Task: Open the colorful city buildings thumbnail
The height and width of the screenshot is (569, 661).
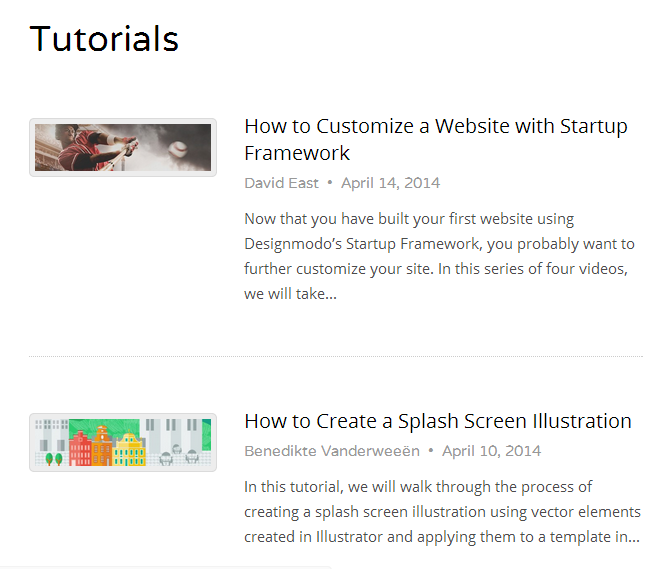Action: (123, 442)
